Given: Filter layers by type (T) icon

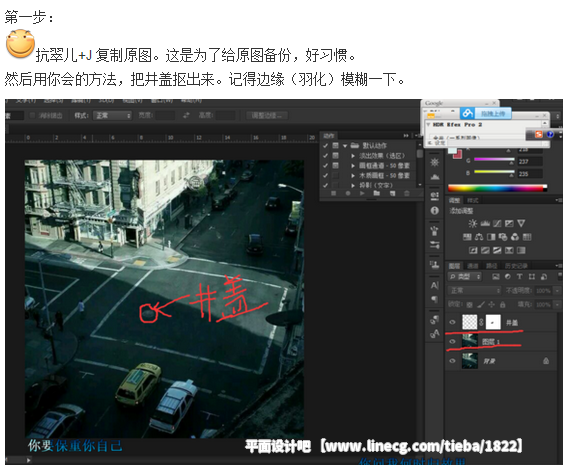Looking at the screenshot, I should (520, 276).
